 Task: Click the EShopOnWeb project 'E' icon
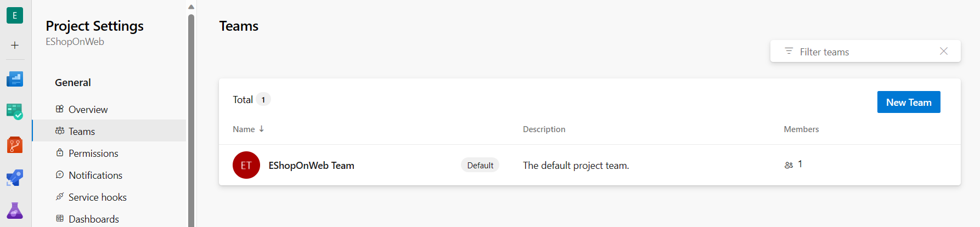pyautogui.click(x=15, y=15)
